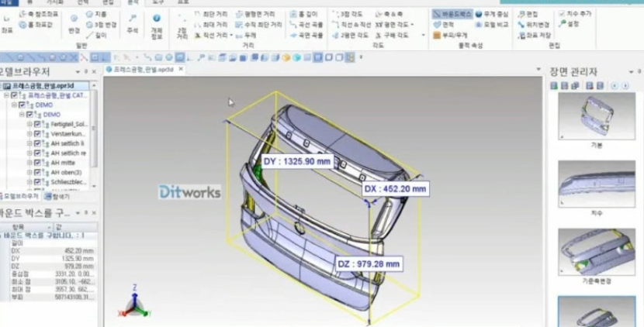Toggle the AH oben(3) checkbox
This screenshot has width=644, height=327.
(37, 172)
